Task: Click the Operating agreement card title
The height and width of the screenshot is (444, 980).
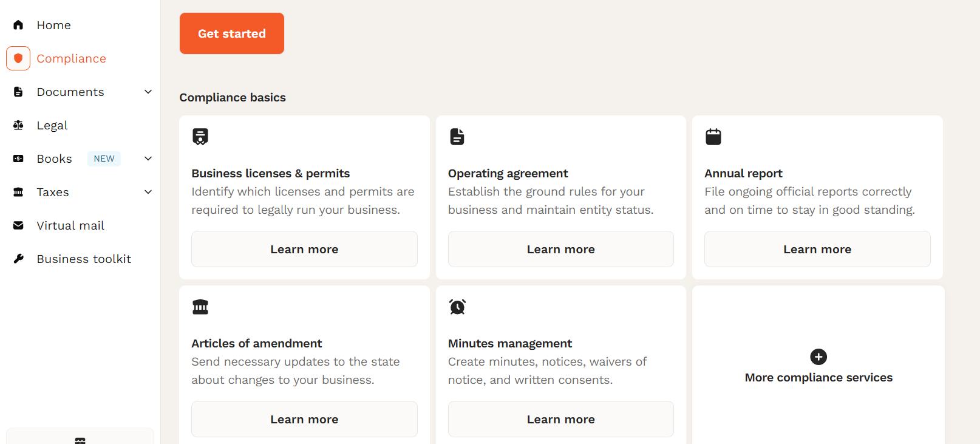Action: [508, 173]
